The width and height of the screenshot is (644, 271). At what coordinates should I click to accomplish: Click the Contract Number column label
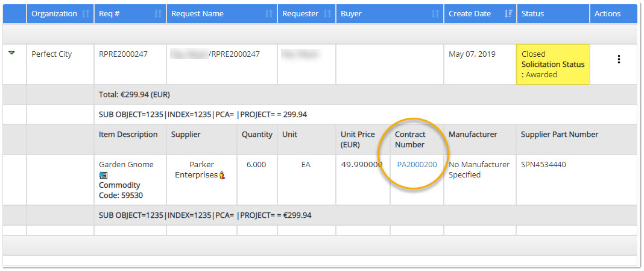coord(410,139)
